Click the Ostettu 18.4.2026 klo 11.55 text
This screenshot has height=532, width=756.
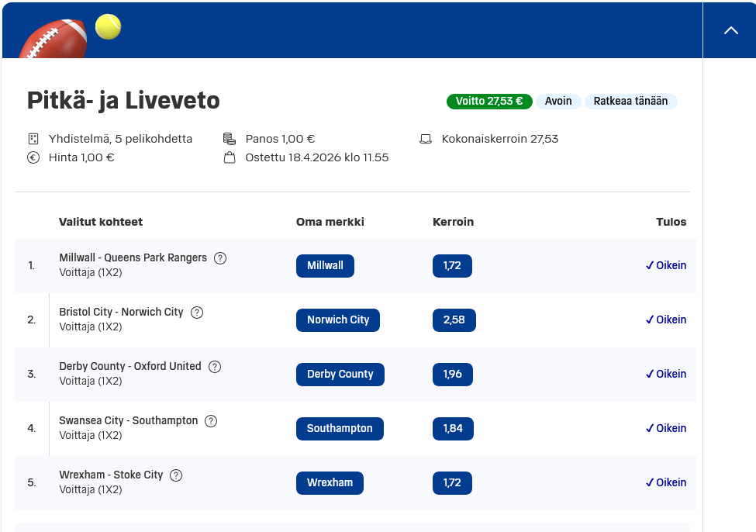[x=317, y=157]
